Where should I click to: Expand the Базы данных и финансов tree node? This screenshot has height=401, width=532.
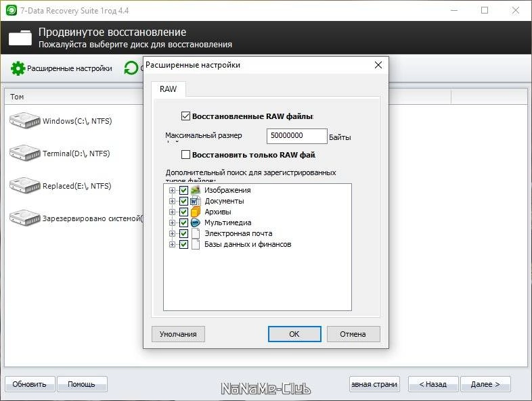point(173,244)
